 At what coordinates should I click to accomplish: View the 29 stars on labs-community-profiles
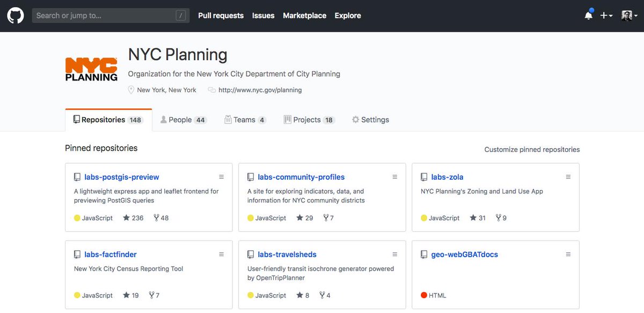pos(304,218)
